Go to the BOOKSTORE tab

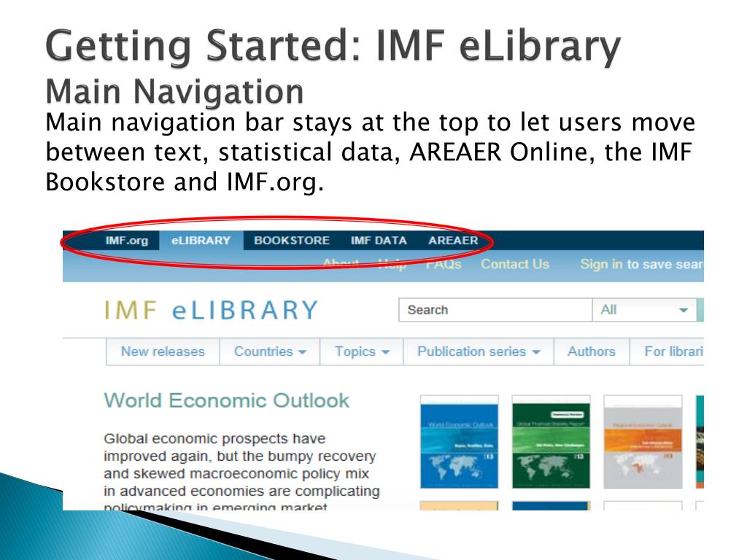pos(292,241)
